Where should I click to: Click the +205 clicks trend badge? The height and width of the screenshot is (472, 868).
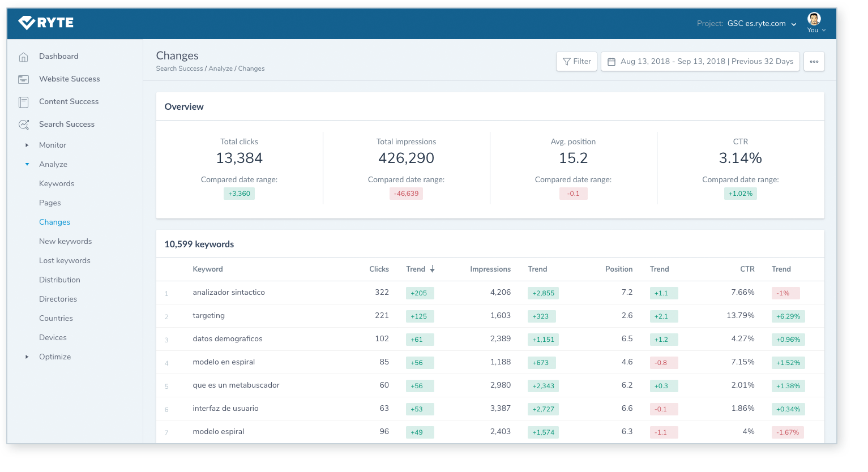pos(420,293)
